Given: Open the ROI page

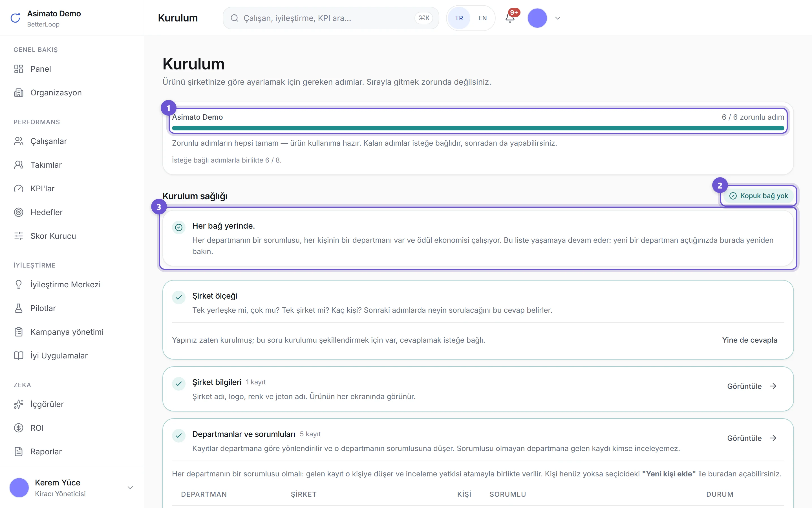Looking at the screenshot, I should click(x=72, y=428).
